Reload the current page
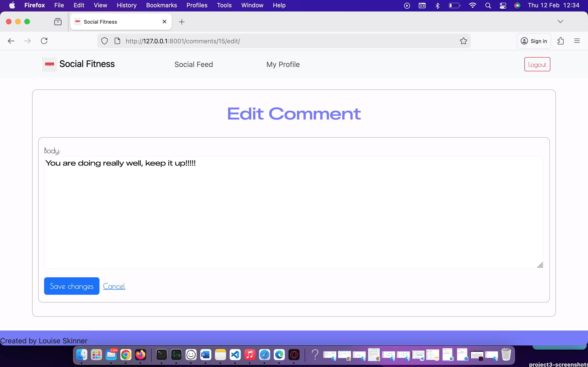The image size is (588, 367). [44, 41]
